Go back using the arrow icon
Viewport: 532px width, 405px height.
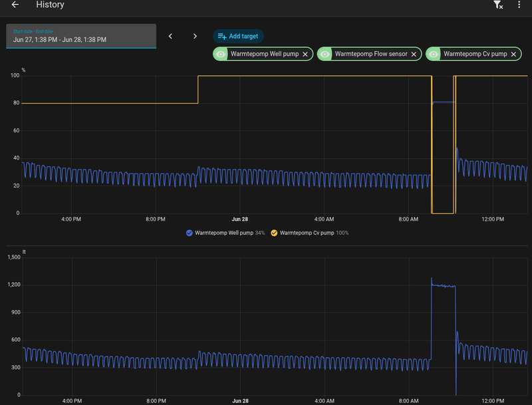(15, 5)
